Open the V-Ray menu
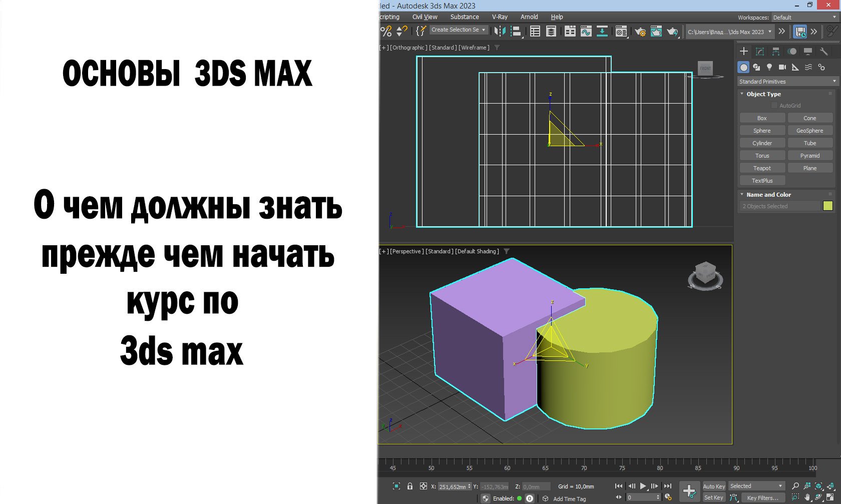 coord(500,17)
